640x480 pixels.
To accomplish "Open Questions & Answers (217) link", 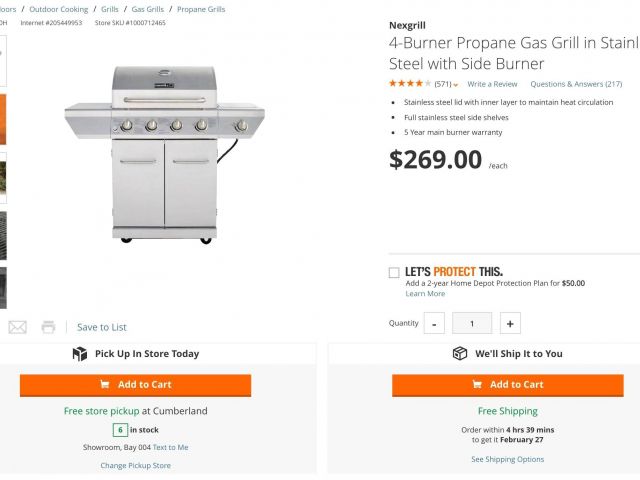I will coord(576,84).
